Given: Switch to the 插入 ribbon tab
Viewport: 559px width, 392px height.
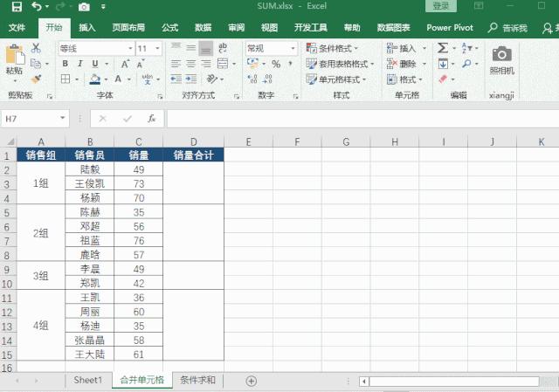Looking at the screenshot, I should 87,27.
